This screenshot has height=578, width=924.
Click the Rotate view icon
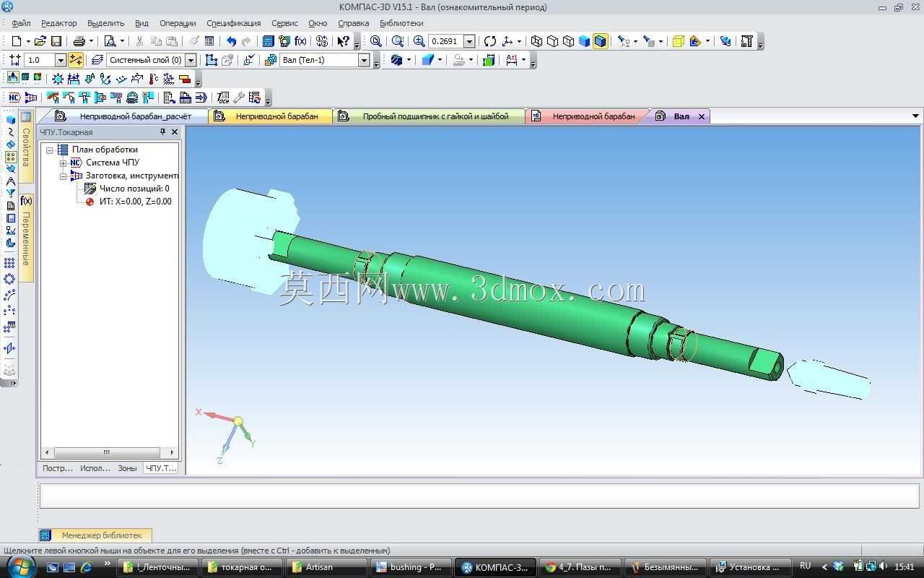[490, 41]
